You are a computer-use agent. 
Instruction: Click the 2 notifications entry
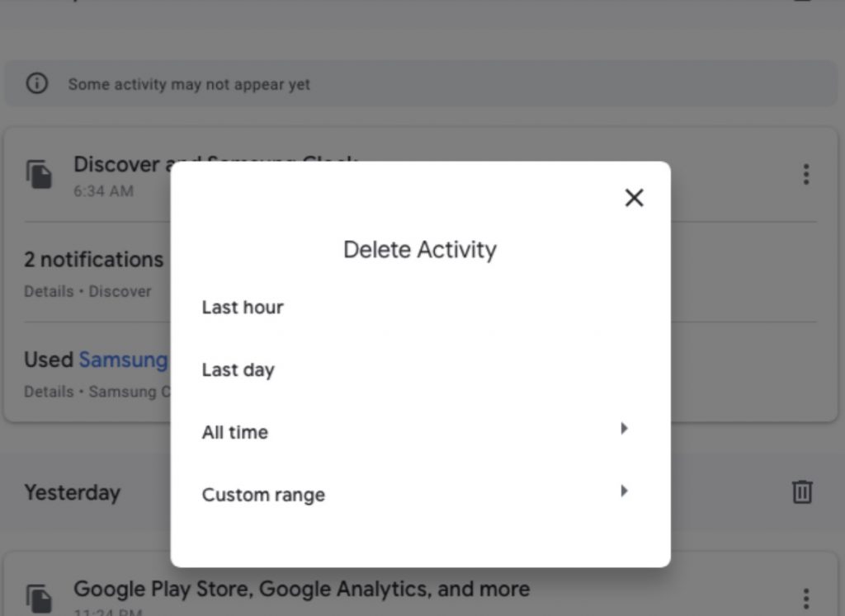point(93,259)
